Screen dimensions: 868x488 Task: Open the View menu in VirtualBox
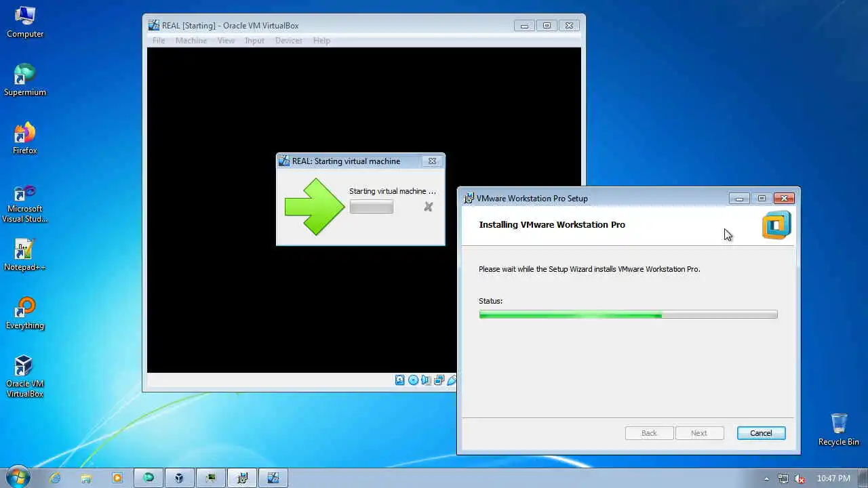pyautogui.click(x=226, y=41)
